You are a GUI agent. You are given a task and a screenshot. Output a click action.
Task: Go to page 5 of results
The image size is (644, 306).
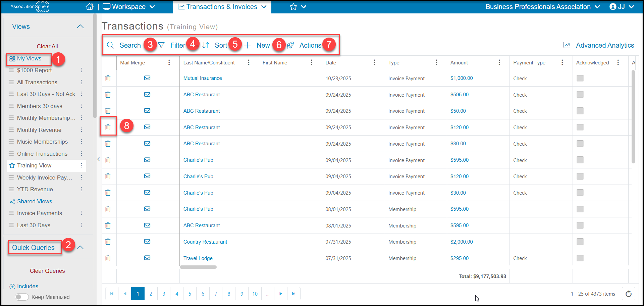click(x=190, y=294)
